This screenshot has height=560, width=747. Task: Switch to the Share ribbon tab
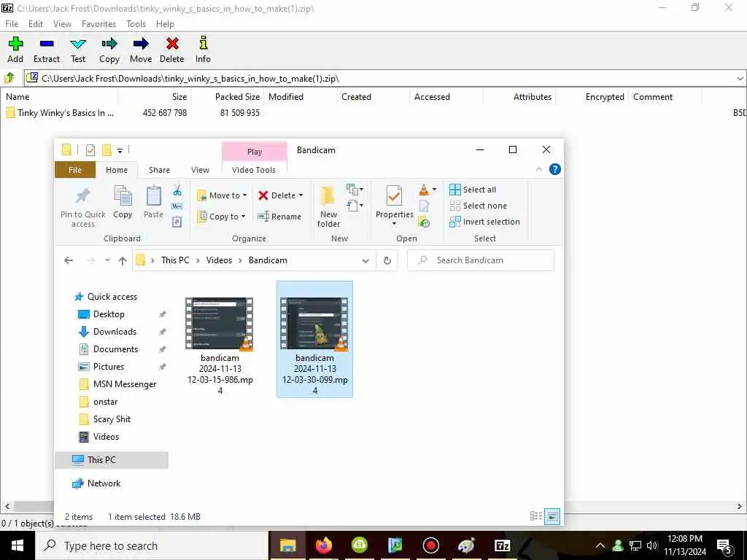pos(159,170)
